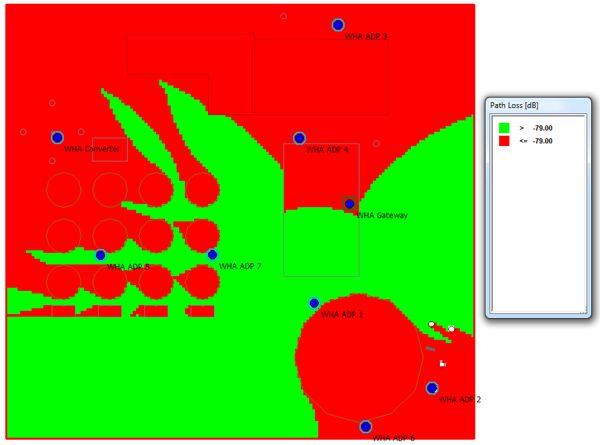Select the WHA ADP 3 node
This screenshot has height=445, width=600.
click(x=338, y=25)
